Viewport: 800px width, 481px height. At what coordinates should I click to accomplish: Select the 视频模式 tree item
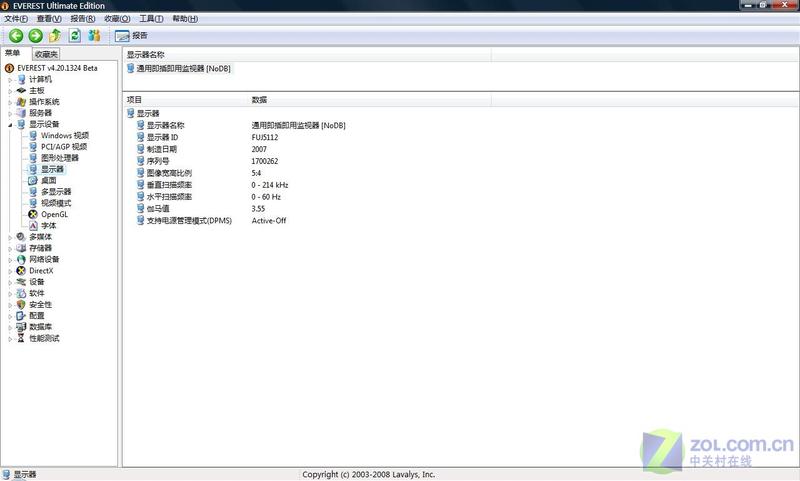point(56,203)
